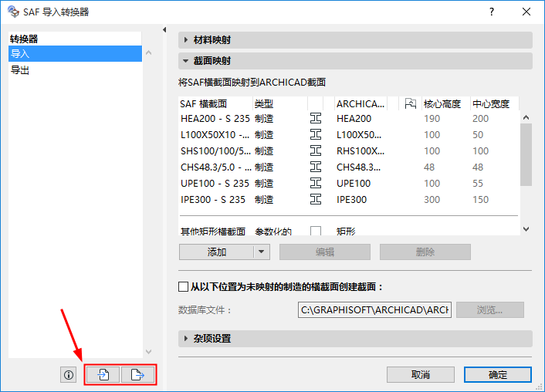Select the IPE300 - S 235 row
The height and width of the screenshot is (392, 545).
click(349, 200)
